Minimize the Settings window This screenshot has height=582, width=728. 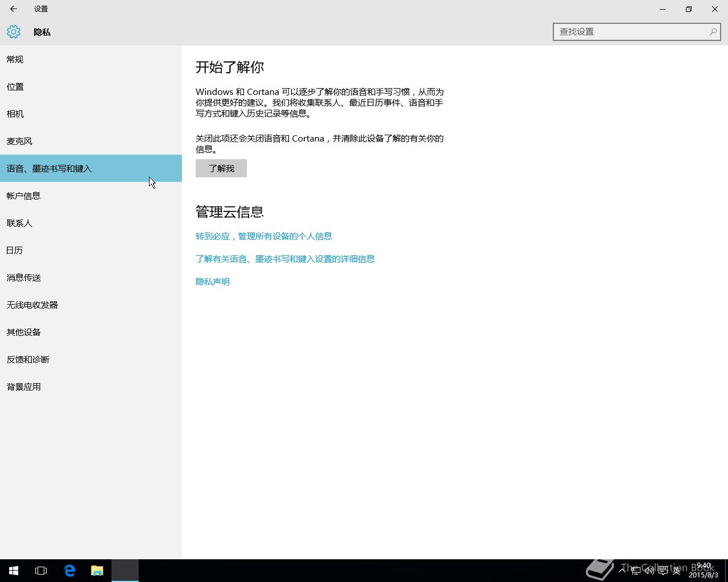pos(663,9)
